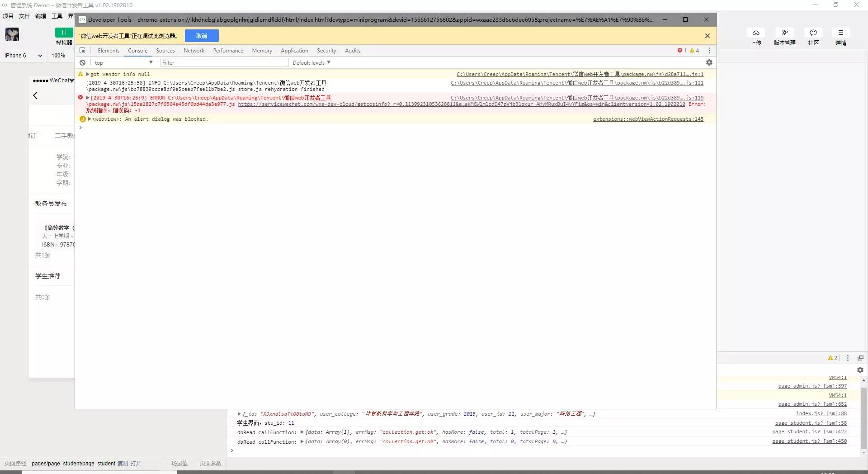The image size is (868, 474).
Task: Open the DevTools customize menu beside the warning count
Action: [x=709, y=51]
